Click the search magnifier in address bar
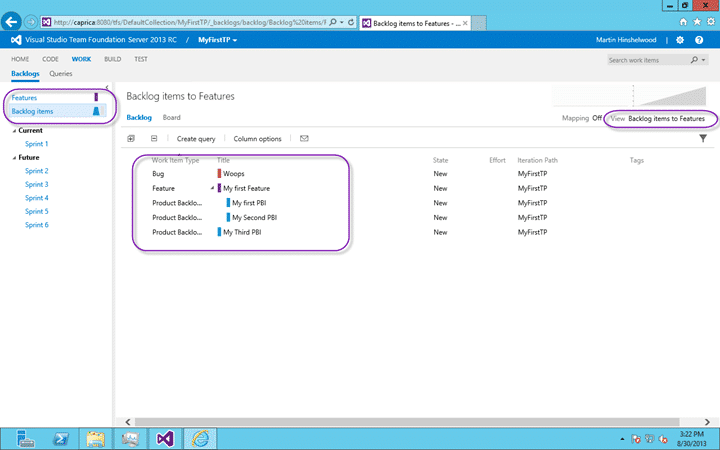This screenshot has width=720, height=450. (333, 22)
